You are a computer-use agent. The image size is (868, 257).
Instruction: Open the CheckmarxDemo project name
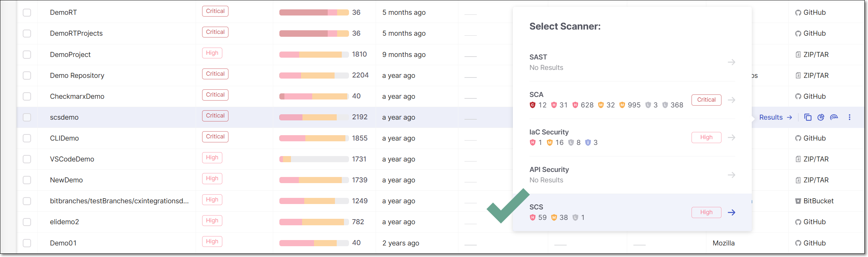77,96
